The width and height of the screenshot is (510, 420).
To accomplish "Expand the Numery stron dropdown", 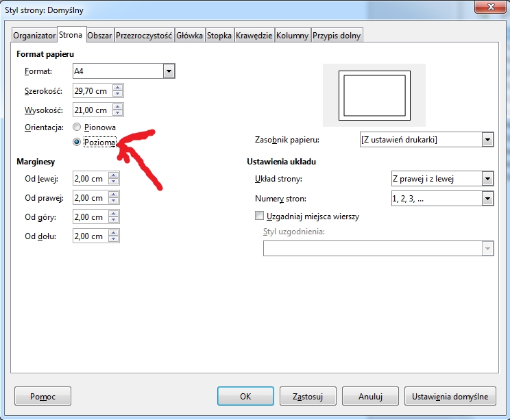I will pos(487,199).
